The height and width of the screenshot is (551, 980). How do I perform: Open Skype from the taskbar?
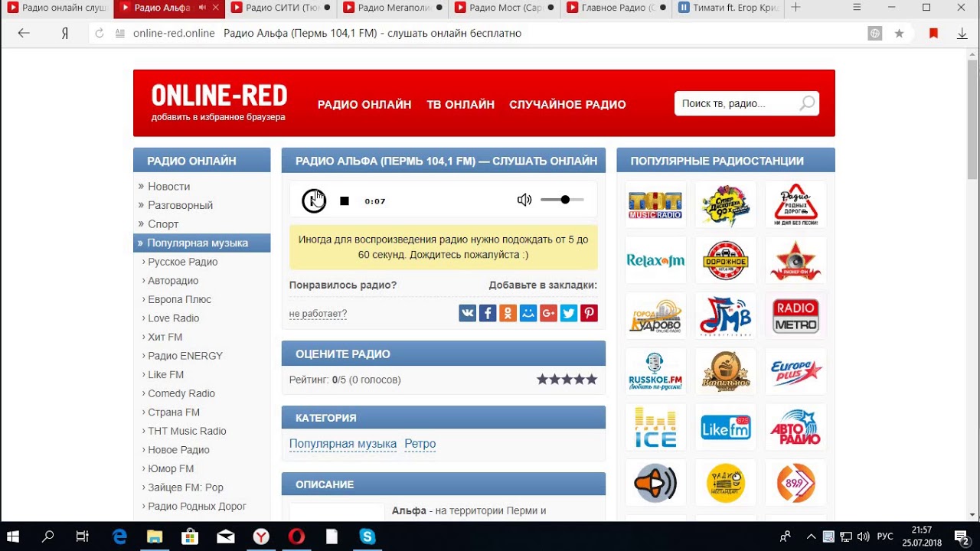click(367, 536)
